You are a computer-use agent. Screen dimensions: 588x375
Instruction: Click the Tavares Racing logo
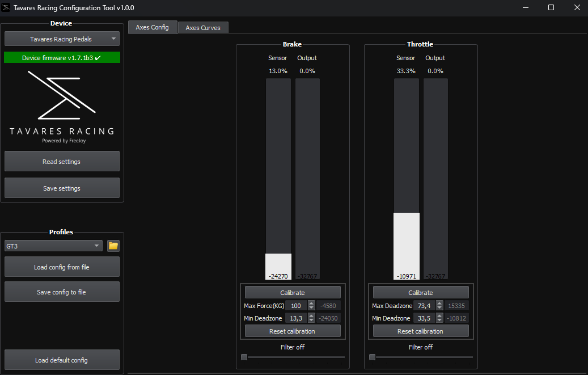pyautogui.click(x=62, y=105)
